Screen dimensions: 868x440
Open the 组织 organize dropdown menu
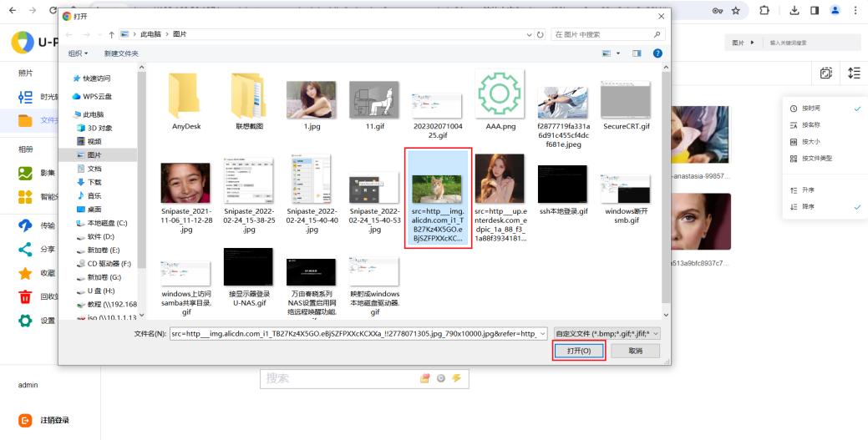(79, 53)
